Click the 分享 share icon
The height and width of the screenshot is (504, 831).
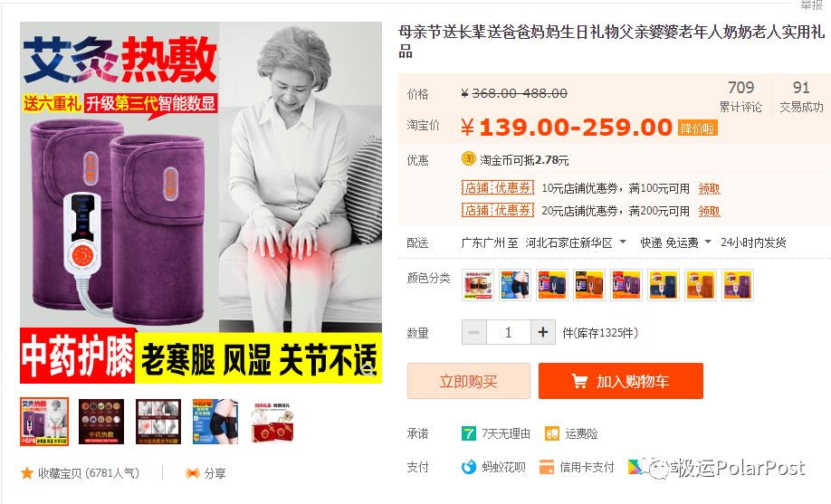pos(193,472)
